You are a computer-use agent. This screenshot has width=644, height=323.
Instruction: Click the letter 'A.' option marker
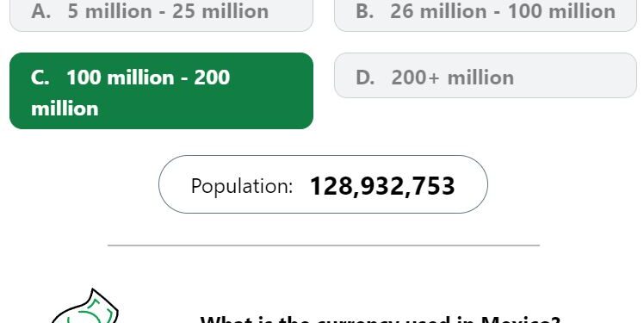pyautogui.click(x=41, y=11)
